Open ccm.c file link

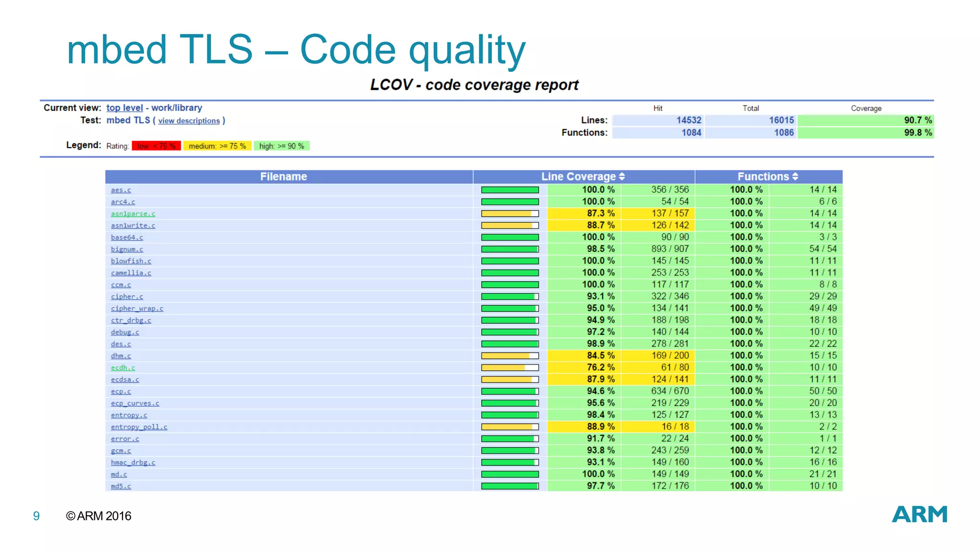[x=121, y=285]
